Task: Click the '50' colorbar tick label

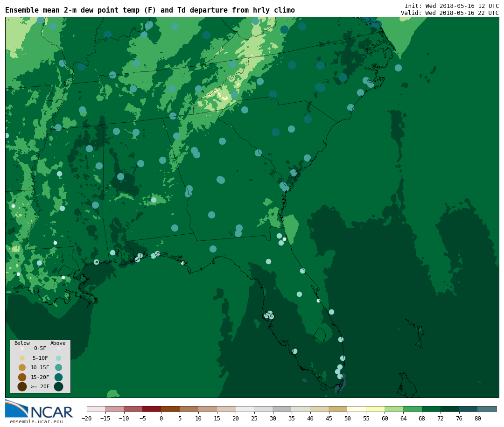Action: [x=348, y=418]
